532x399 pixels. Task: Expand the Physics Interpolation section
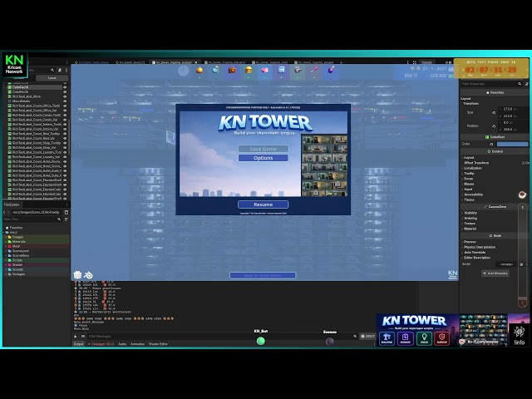[479, 247]
